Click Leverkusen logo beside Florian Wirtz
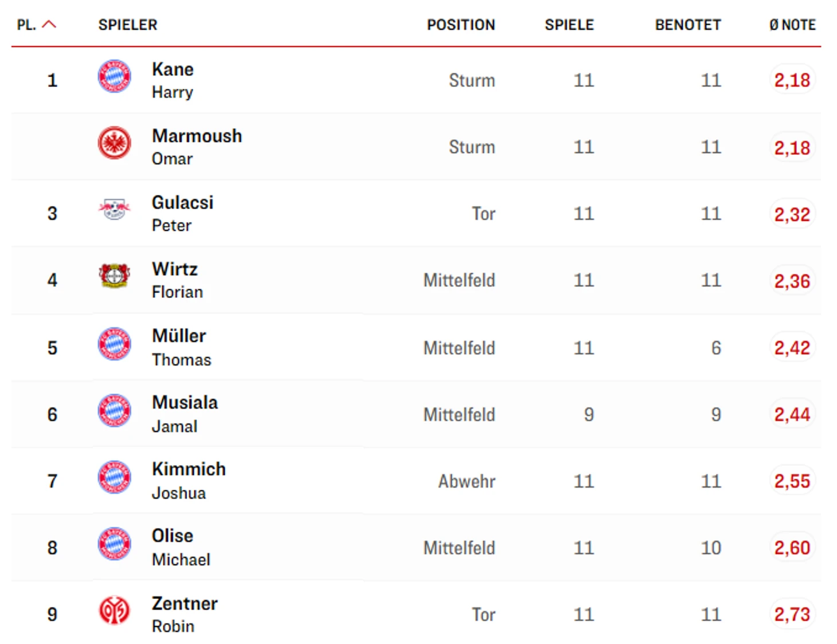 115,276
